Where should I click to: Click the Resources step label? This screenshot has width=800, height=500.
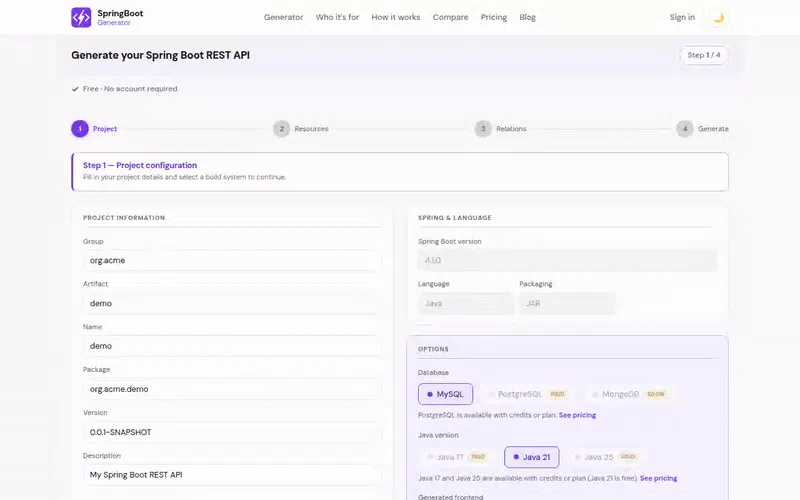pyautogui.click(x=311, y=129)
